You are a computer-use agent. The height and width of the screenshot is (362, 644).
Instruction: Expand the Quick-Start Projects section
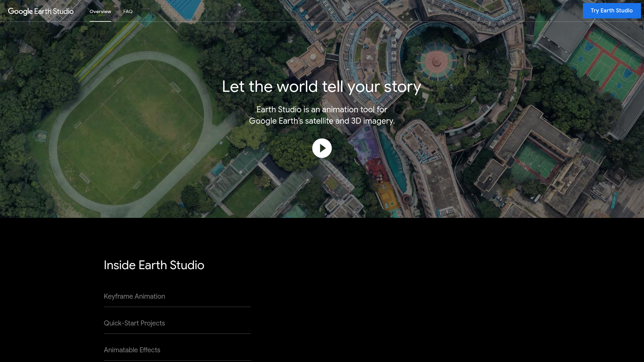point(177,323)
